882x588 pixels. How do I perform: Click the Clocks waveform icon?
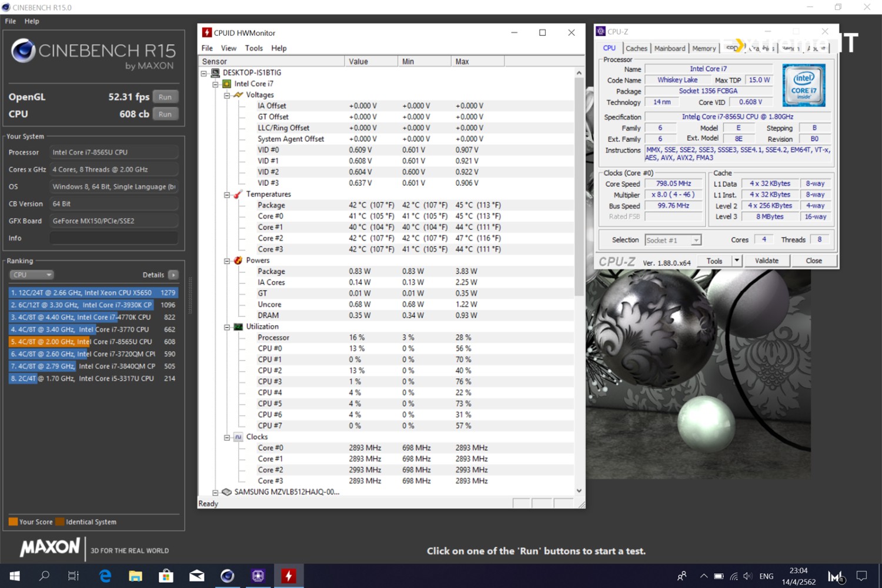[238, 437]
